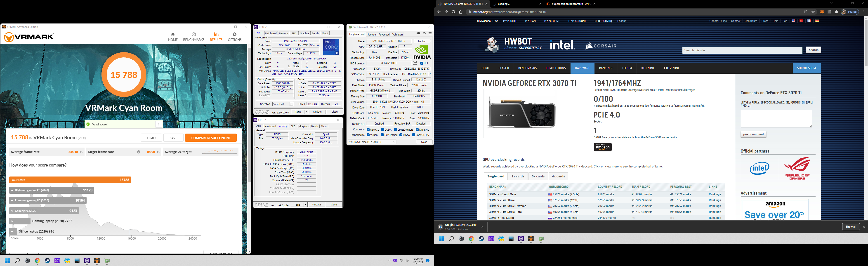Screen dimensions: 868x266
Task: Switch to GPU-Z Sensors tab
Action: (x=371, y=34)
